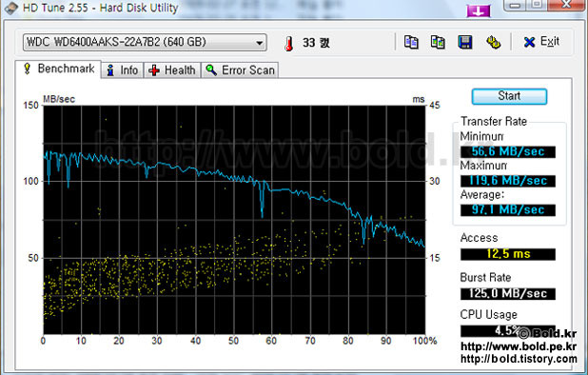Viewport: 588px width, 375px height.
Task: Click the Exit button text
Action: click(550, 41)
